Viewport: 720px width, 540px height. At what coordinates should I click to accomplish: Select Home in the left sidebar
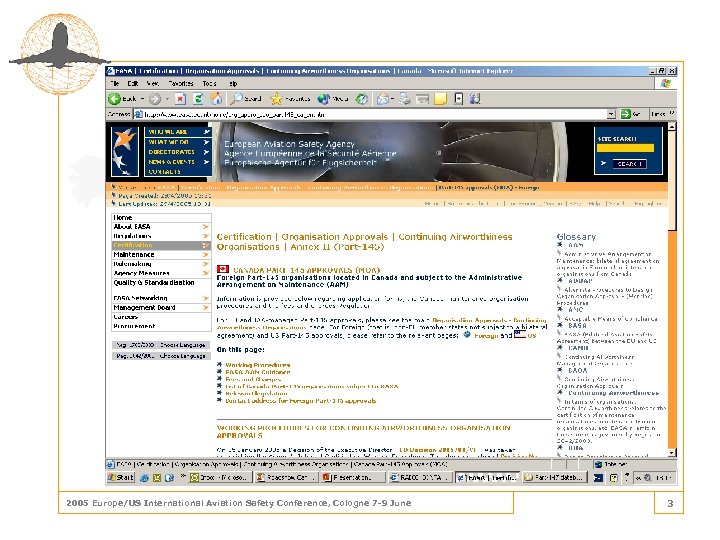(x=161, y=218)
